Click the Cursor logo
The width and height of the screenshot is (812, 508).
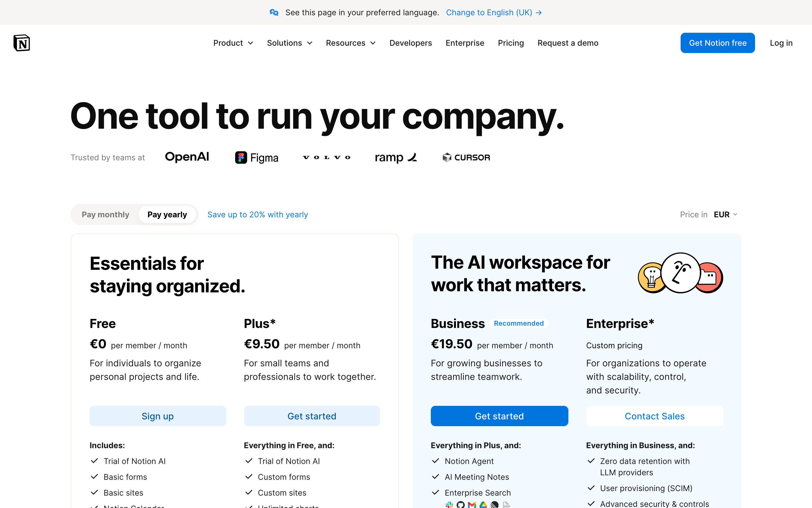point(466,157)
